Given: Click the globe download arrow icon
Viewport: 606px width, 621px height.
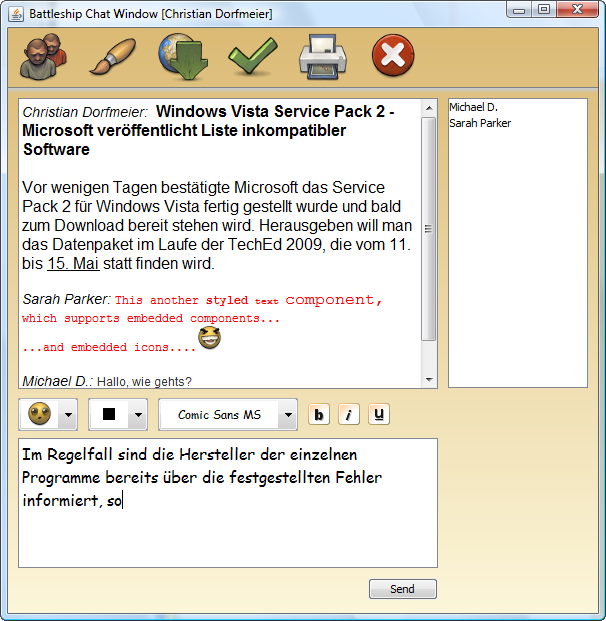Looking at the screenshot, I should [x=183, y=56].
